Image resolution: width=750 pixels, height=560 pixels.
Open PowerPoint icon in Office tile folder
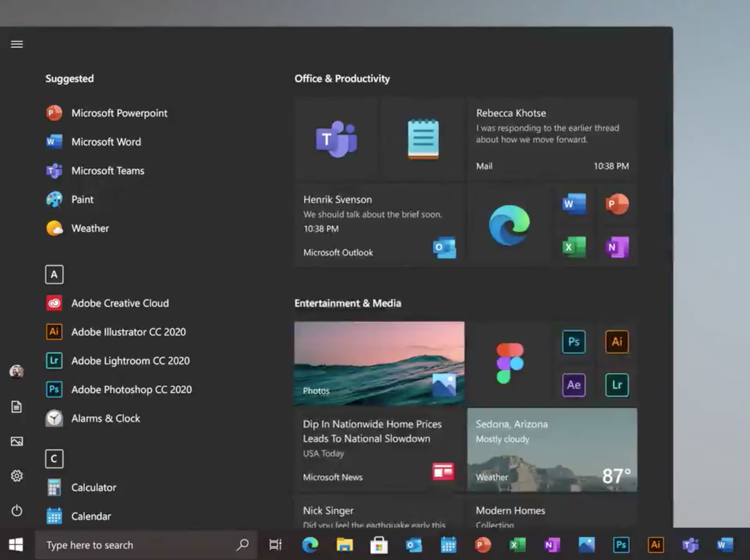point(617,204)
